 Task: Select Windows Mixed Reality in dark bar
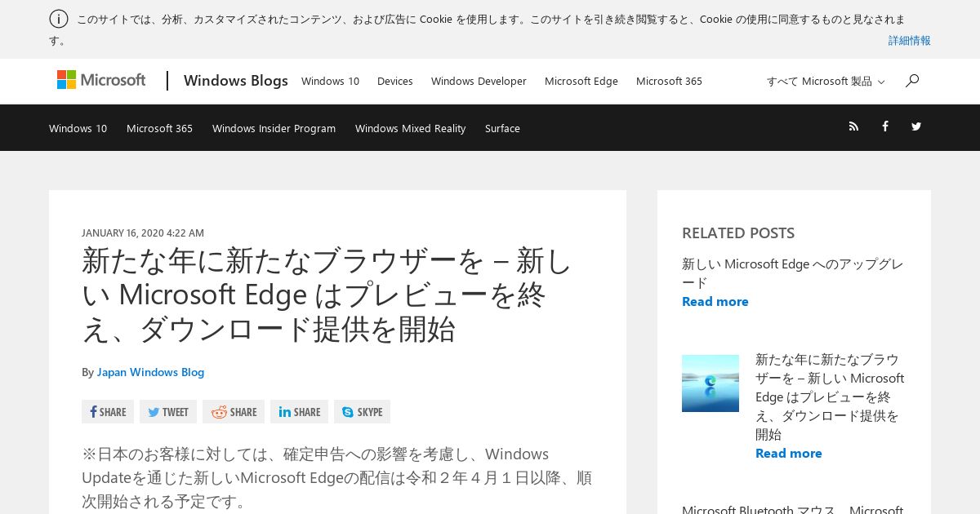(x=410, y=128)
